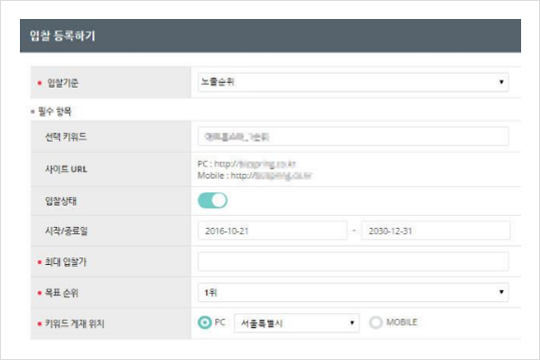The width and height of the screenshot is (540, 360).
Task: Click the arrow of the 목표 순위 dropdown
Action: (x=501, y=292)
